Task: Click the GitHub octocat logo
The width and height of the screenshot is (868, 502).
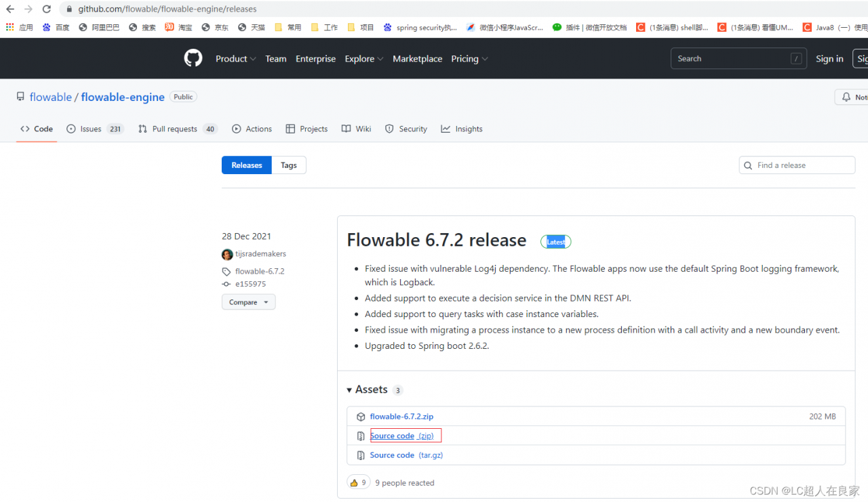Action: (x=193, y=58)
